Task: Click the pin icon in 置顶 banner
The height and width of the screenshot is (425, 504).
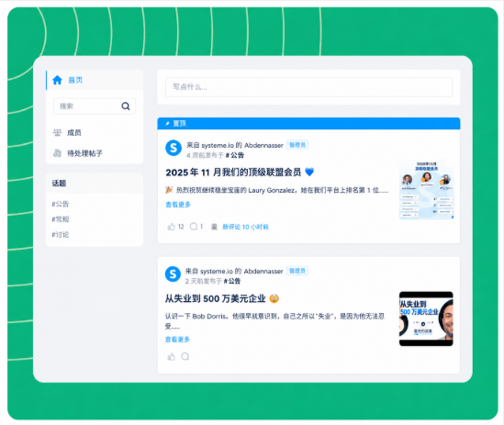Action: click(167, 124)
